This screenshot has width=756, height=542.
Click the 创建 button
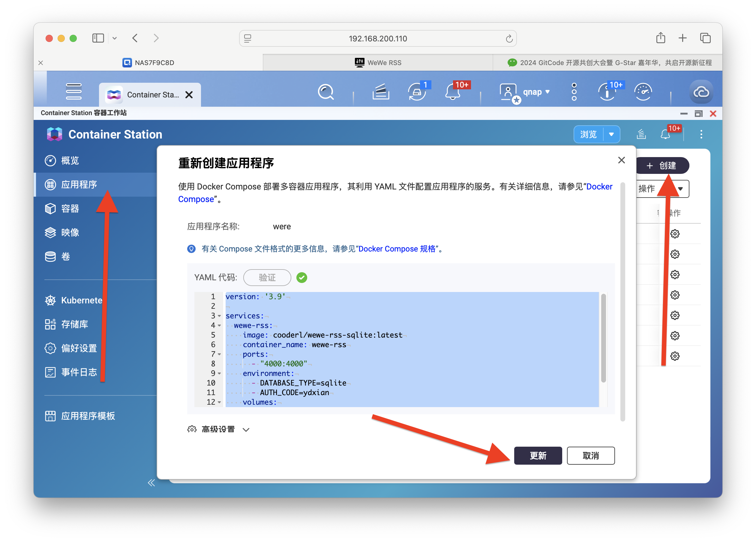tap(662, 165)
